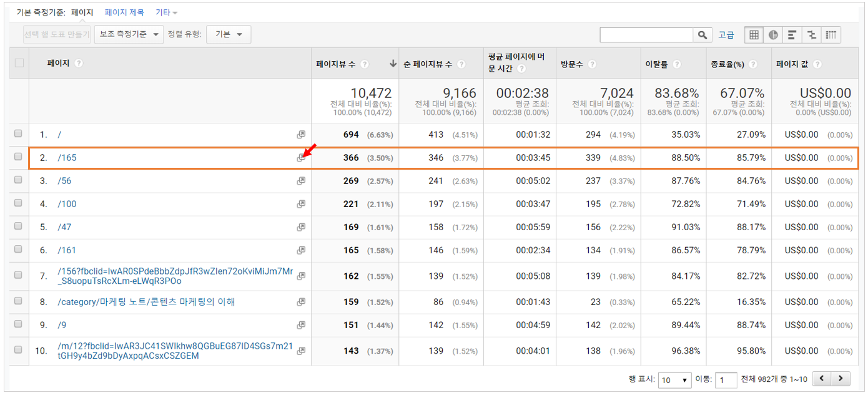Click the sort arrow on 페이지뷰 수
The image size is (868, 393).
pos(392,63)
